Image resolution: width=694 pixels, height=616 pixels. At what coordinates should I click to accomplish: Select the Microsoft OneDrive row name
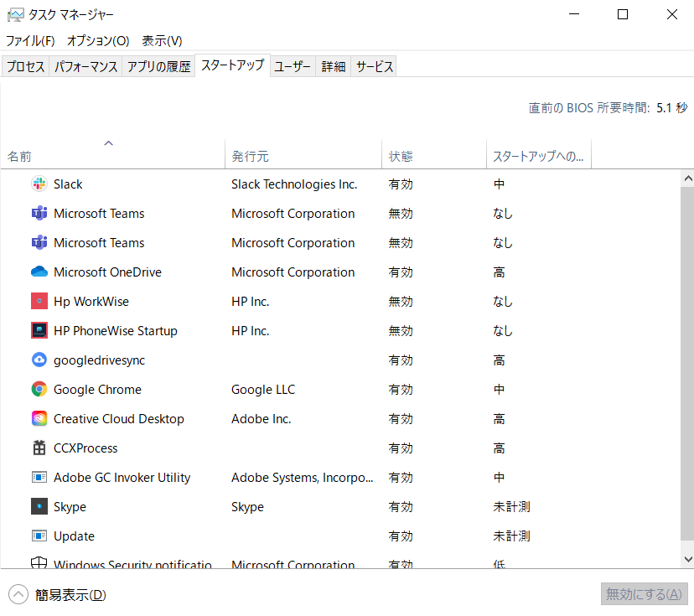pyautogui.click(x=107, y=272)
